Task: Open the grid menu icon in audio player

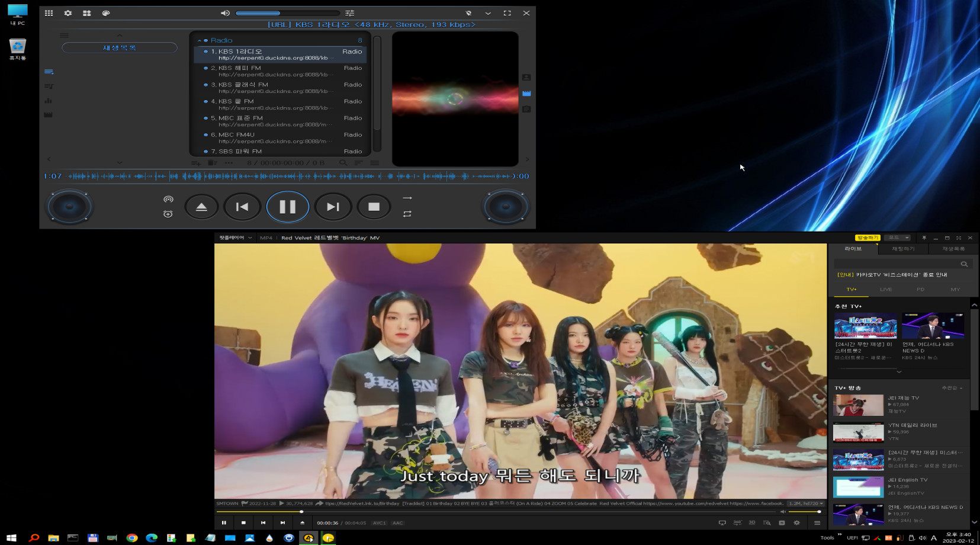Action: 49,13
